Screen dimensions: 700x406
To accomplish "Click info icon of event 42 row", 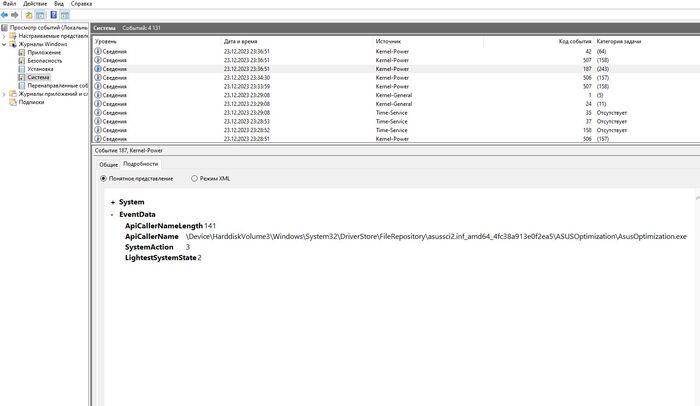I will click(x=98, y=51).
